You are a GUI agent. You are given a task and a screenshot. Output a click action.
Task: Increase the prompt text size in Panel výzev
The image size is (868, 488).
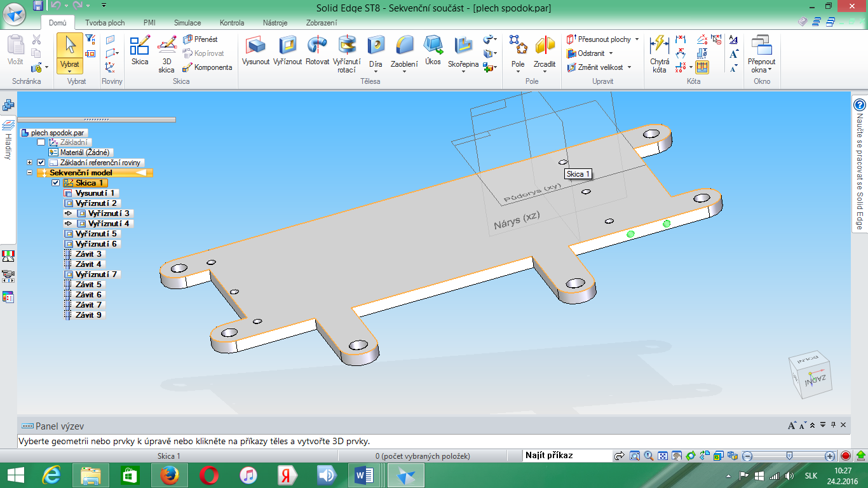[792, 426]
